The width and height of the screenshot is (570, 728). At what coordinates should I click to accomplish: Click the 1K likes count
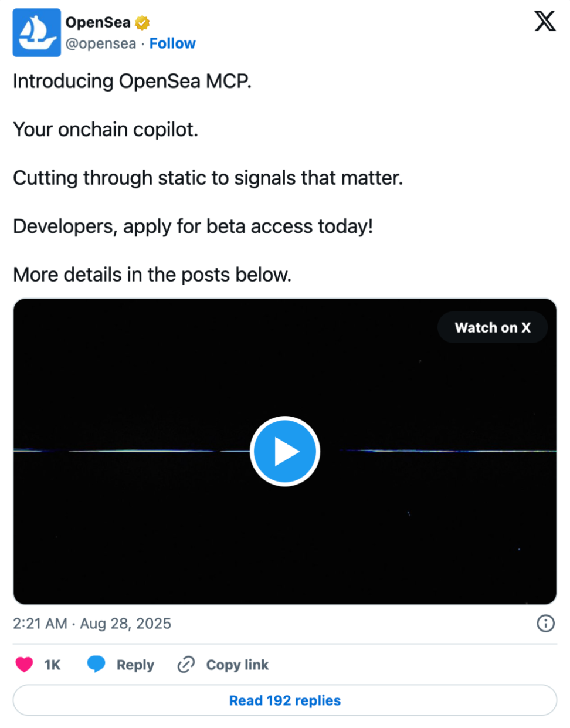coord(52,665)
